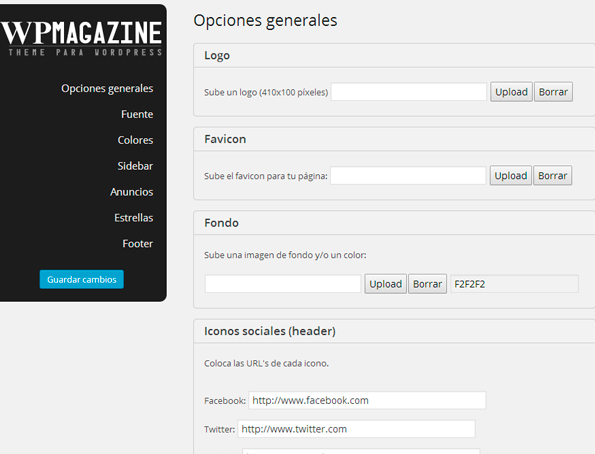
Task: Select Sidebar in the side menu
Action: pyautogui.click(x=135, y=166)
